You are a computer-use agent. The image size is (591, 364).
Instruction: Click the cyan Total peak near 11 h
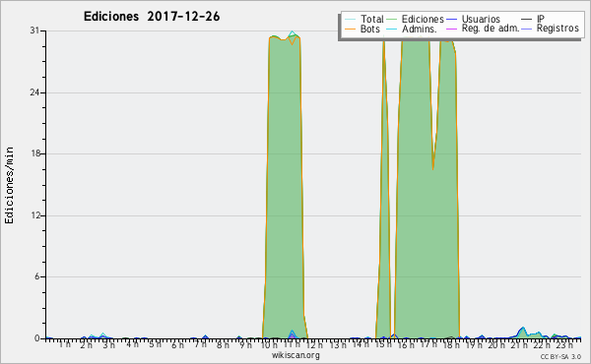tap(293, 33)
